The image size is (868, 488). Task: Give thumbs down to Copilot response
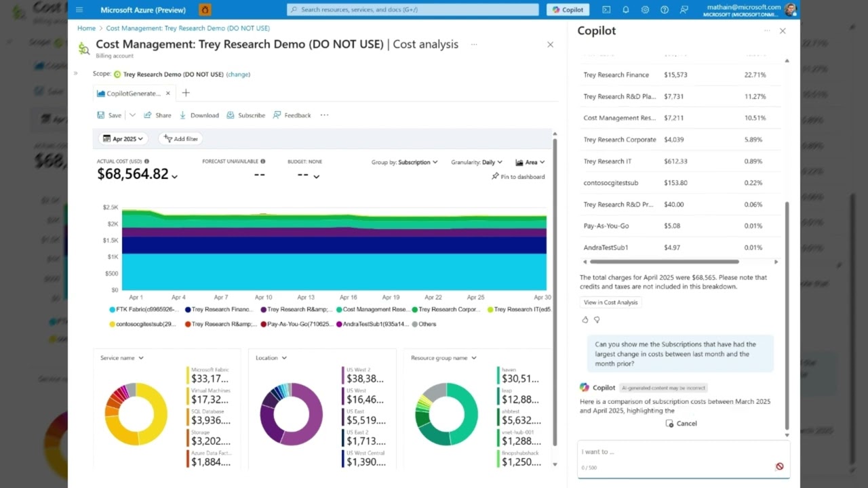(597, 319)
